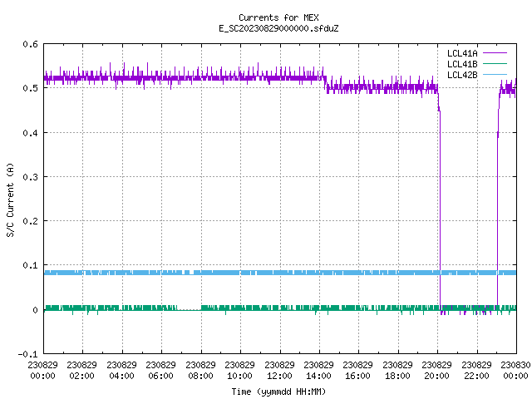Click the LCL41A legend label
The image size is (532, 399).
click(462, 53)
